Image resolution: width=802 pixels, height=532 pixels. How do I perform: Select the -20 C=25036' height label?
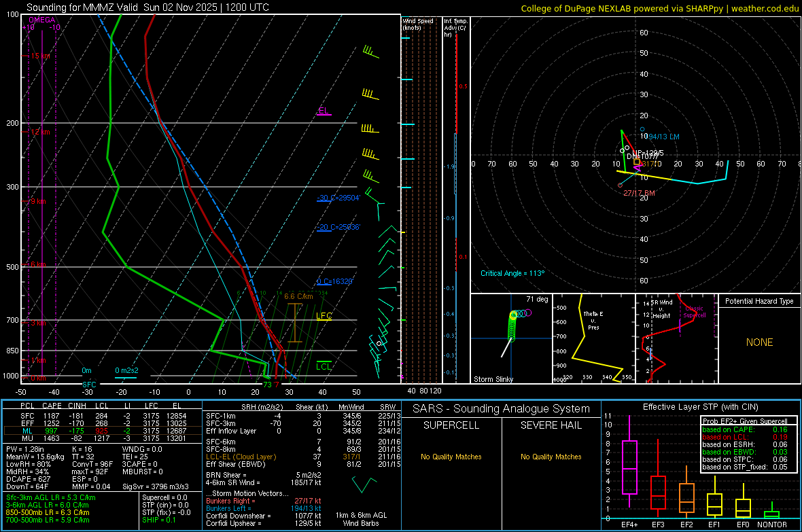coord(338,227)
